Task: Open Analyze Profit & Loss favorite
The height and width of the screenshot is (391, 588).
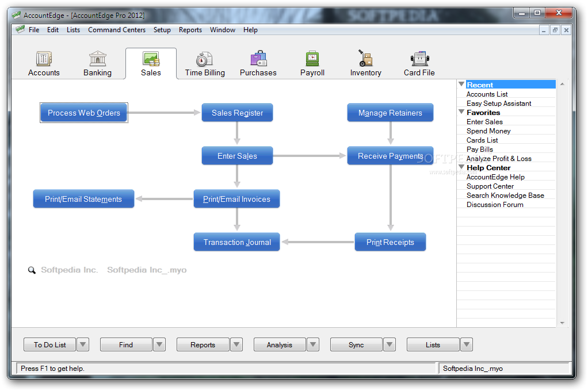Action: click(x=499, y=159)
